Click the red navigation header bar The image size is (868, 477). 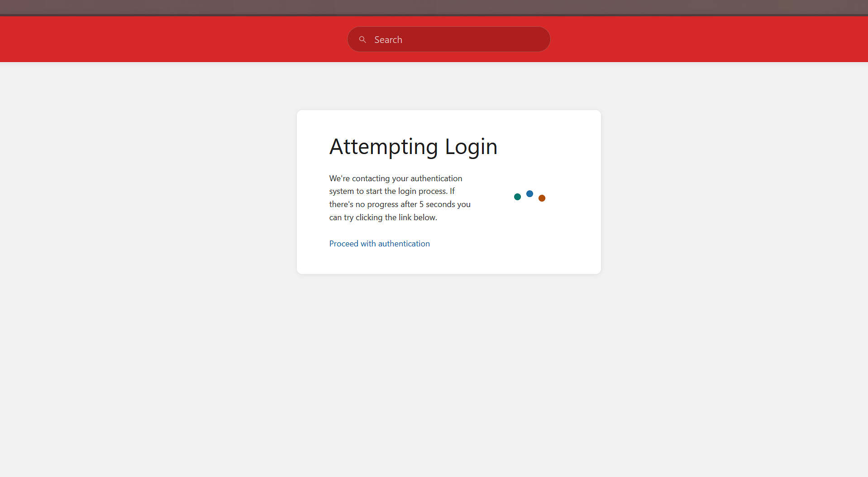click(x=181, y=39)
